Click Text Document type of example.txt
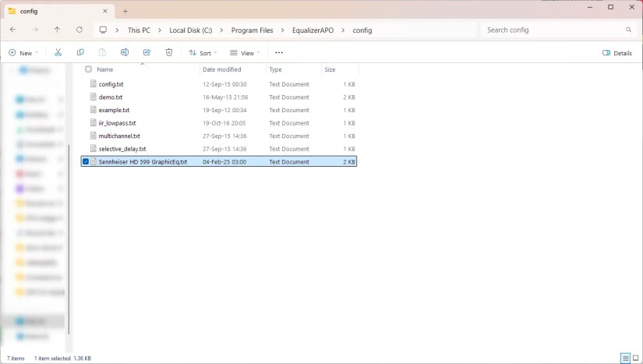This screenshot has width=643, height=364. click(289, 110)
